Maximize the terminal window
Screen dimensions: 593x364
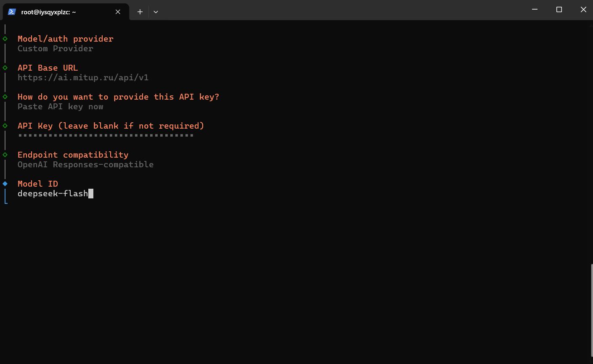click(559, 9)
